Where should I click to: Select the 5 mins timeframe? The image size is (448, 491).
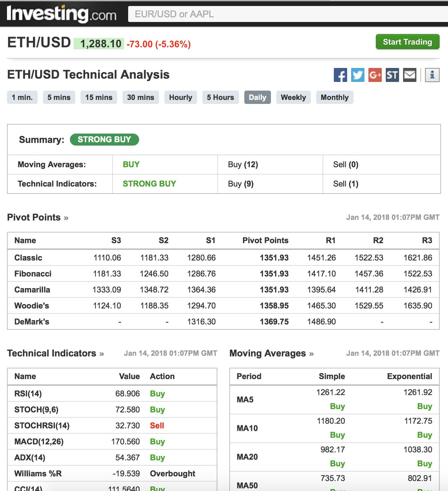[x=59, y=97]
